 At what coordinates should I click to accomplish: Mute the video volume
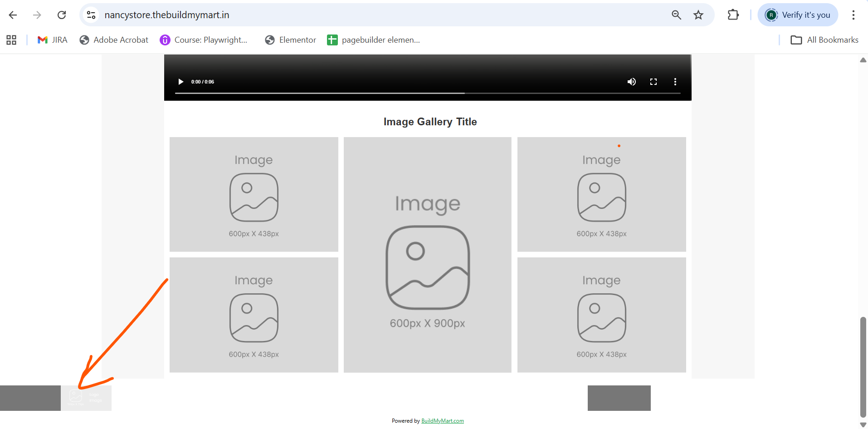(631, 82)
